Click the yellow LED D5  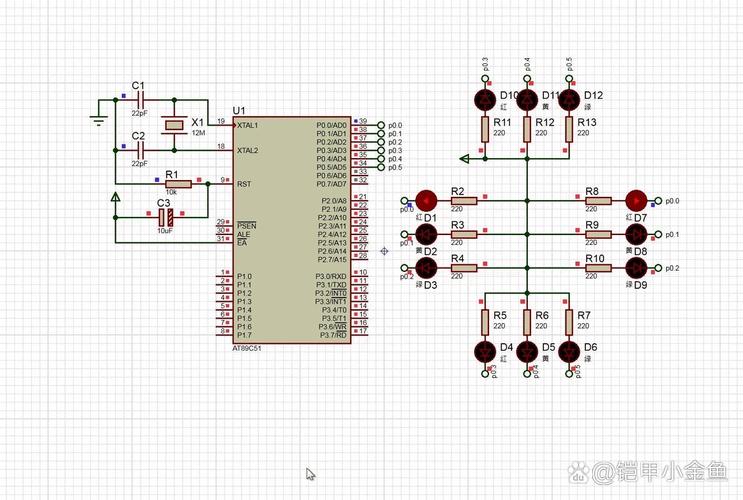(528, 351)
